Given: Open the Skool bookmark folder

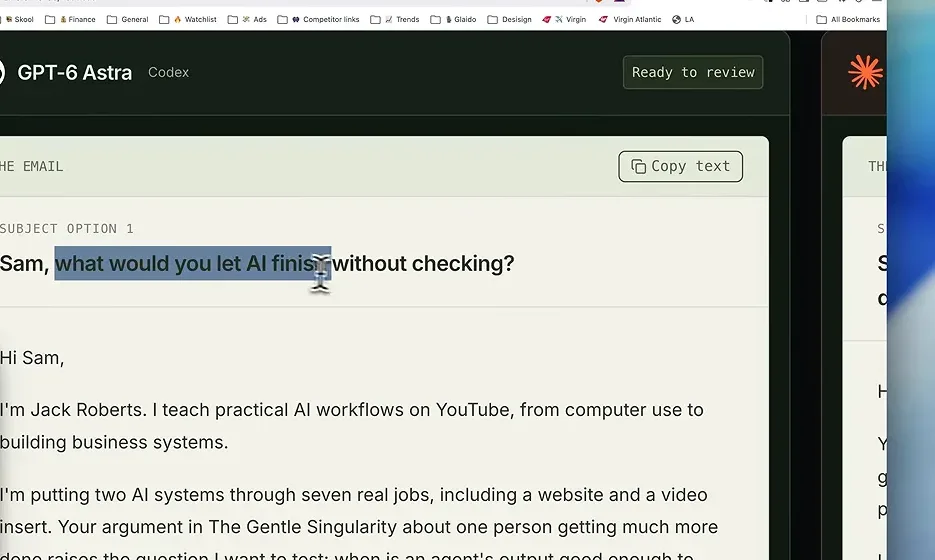Looking at the screenshot, I should [18, 20].
